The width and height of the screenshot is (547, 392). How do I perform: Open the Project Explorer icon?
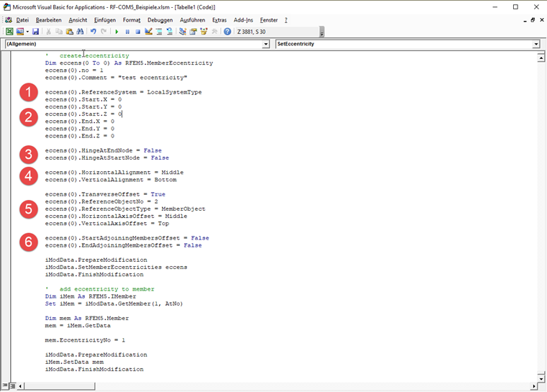pyautogui.click(x=182, y=32)
